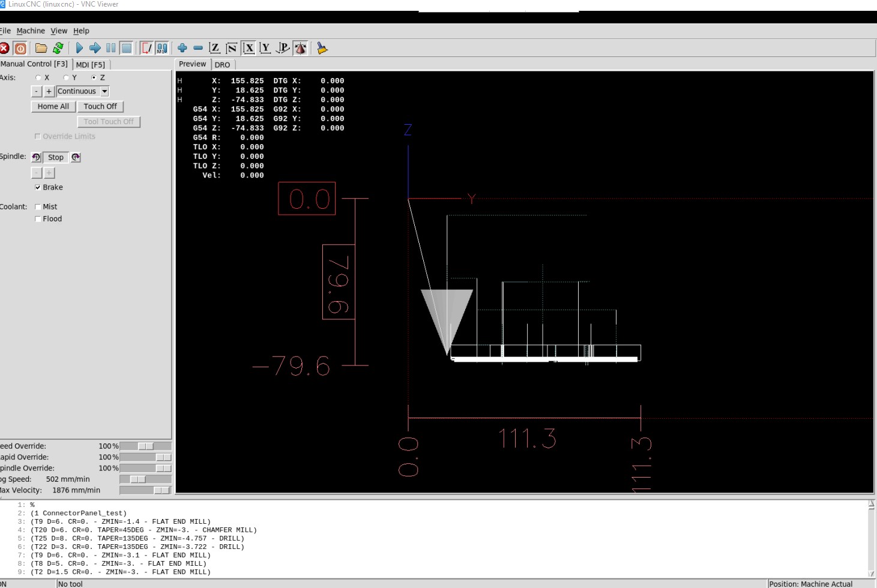This screenshot has width=877, height=588.
Task: Toggle the Machine Power button
Action: (20, 49)
